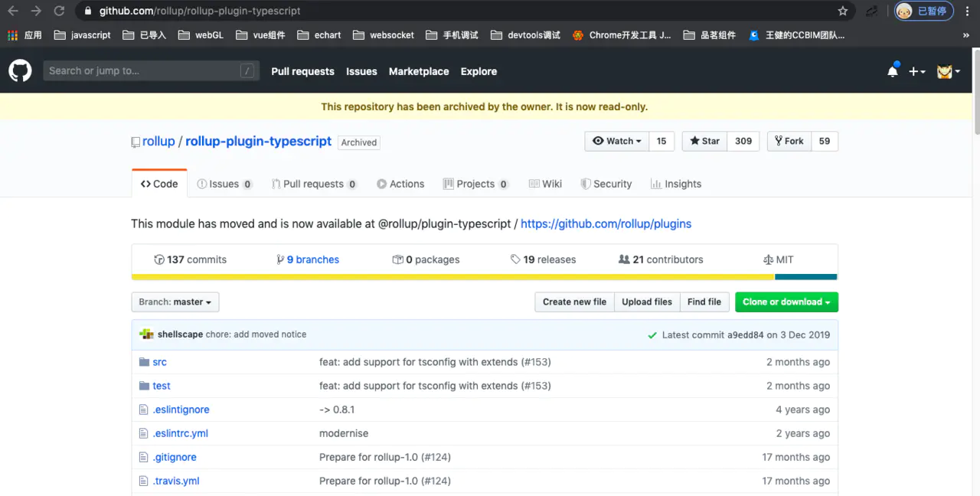Open the .travis.yml file
The image size is (980, 496).
tap(176, 481)
